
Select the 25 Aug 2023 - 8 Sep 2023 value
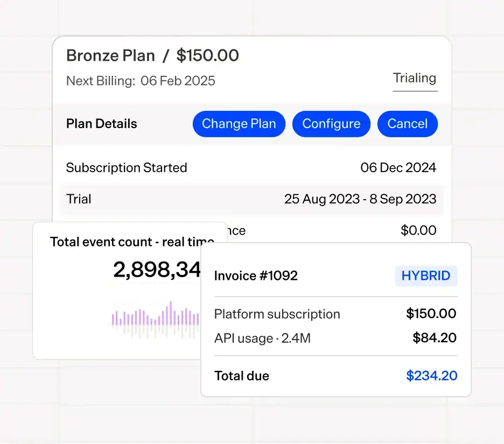(x=360, y=199)
